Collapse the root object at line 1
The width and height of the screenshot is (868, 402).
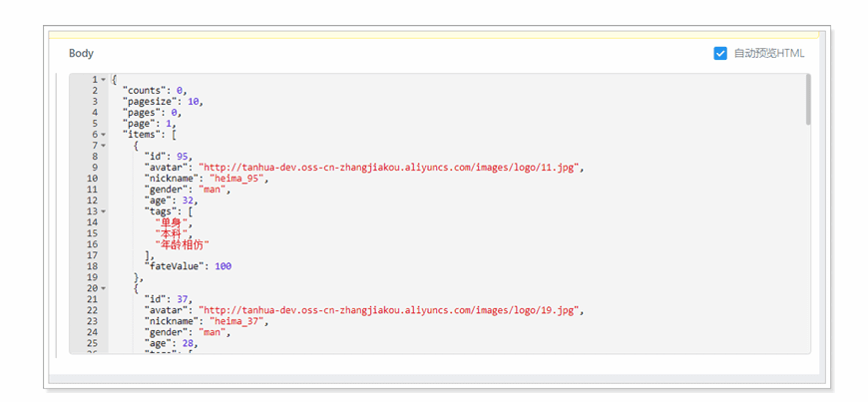pyautogui.click(x=103, y=79)
